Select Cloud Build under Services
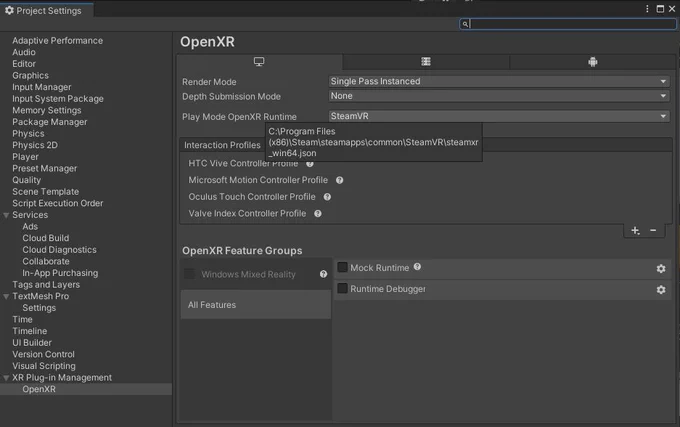Viewport: 680px width, 427px height. 46,238
